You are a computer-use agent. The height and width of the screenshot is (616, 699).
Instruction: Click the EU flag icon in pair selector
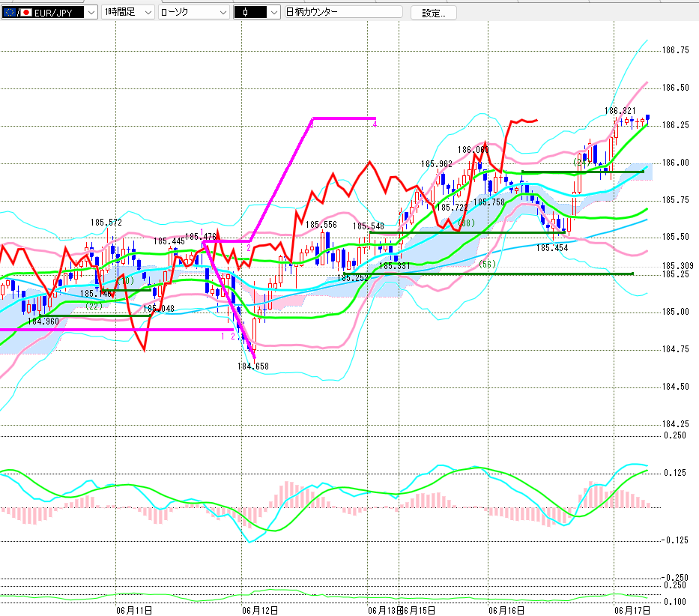[9, 13]
